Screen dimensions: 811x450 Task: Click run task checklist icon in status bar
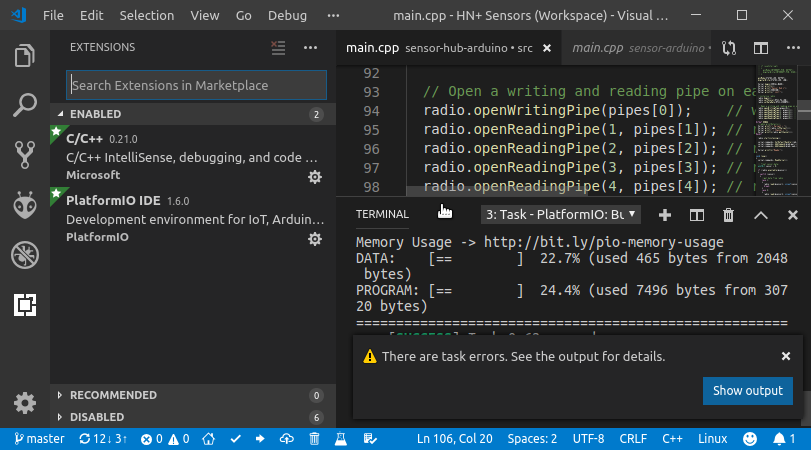point(370,439)
